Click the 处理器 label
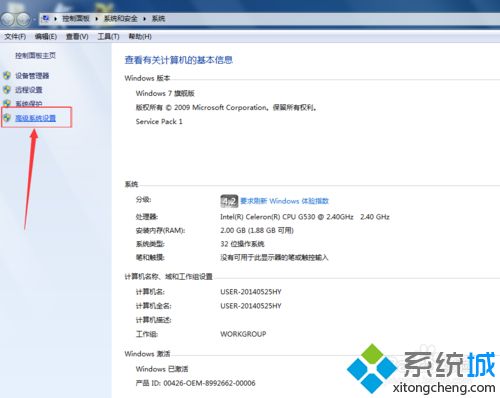The width and height of the screenshot is (500, 398). click(x=147, y=217)
